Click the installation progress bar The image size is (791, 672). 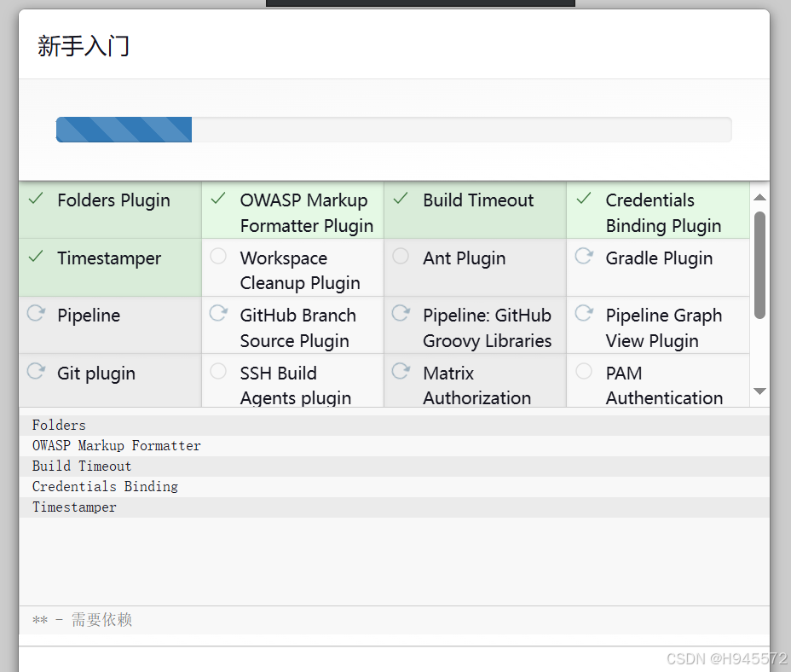click(394, 130)
